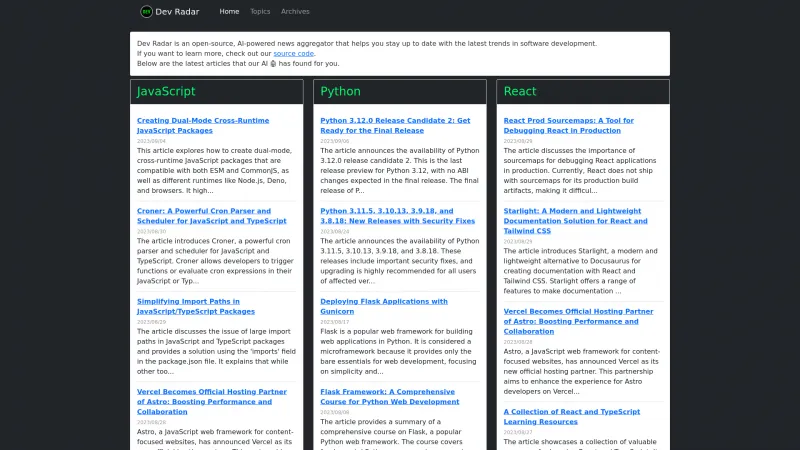This screenshot has height=450, width=800.
Task: Click the robot emoji in intro text
Action: point(273,63)
